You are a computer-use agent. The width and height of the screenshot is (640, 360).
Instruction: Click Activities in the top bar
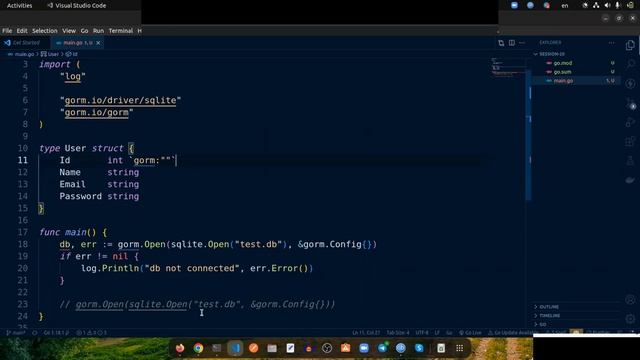tap(19, 6)
